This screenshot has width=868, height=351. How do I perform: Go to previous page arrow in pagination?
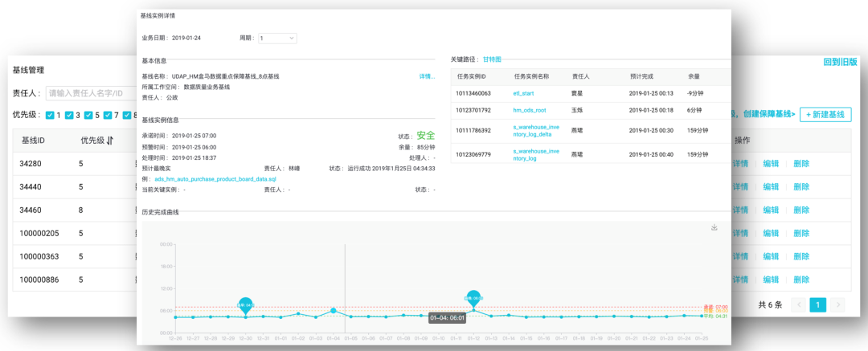[x=798, y=305]
